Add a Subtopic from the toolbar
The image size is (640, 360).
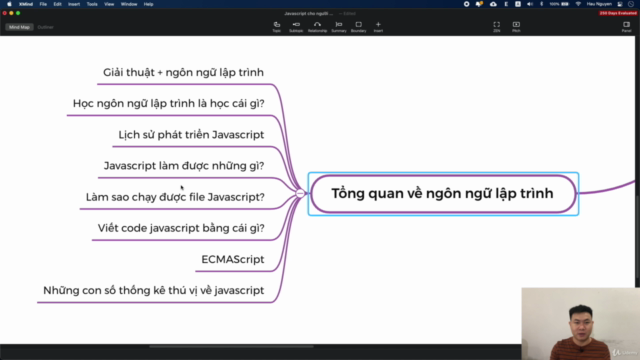pos(296,27)
